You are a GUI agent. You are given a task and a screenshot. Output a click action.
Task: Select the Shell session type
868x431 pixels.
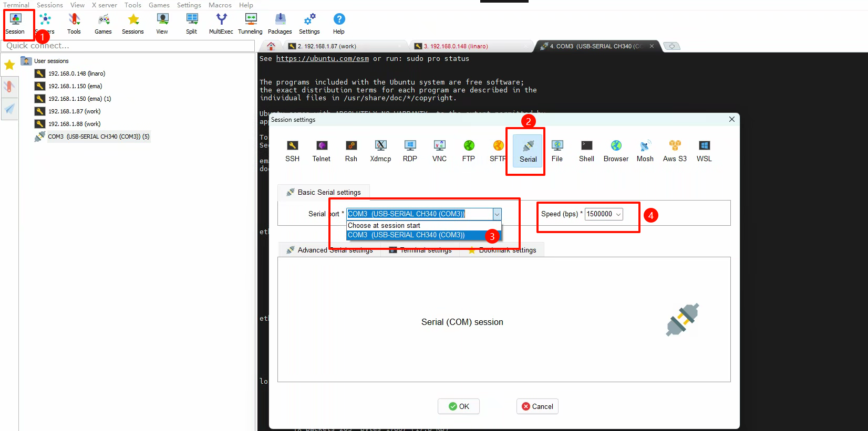(x=587, y=151)
